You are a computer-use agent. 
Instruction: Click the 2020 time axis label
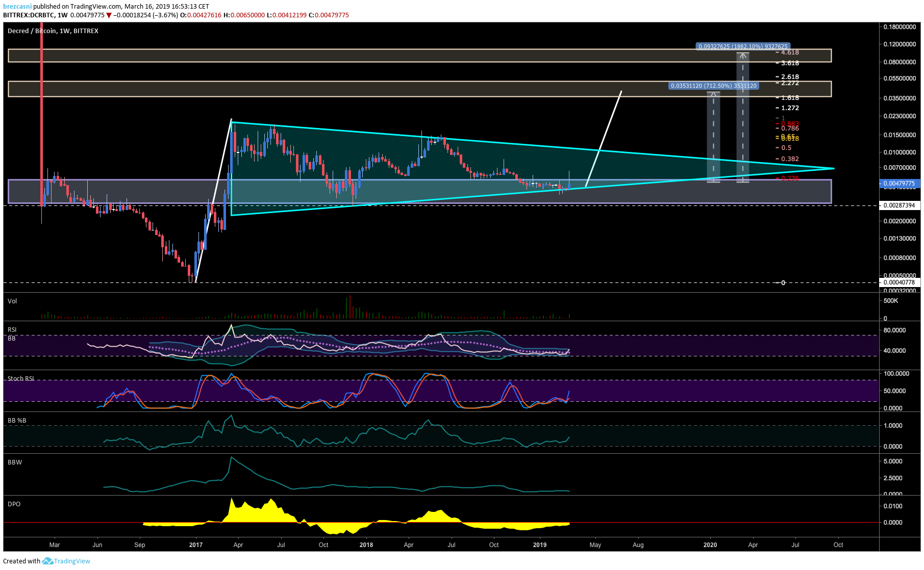[x=710, y=545]
